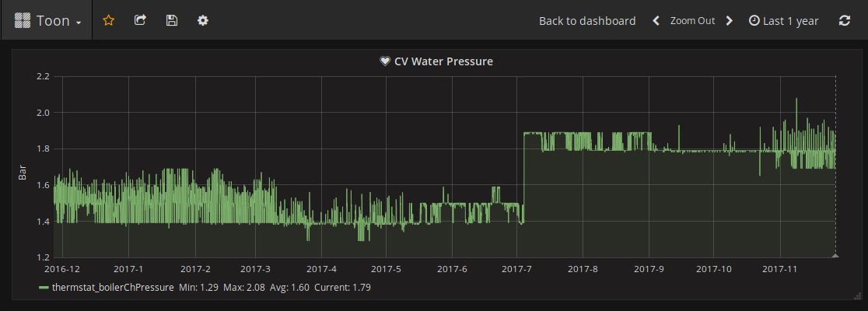868x311 pixels.
Task: Click the 2017-9 x-axis label
Action: click(648, 269)
